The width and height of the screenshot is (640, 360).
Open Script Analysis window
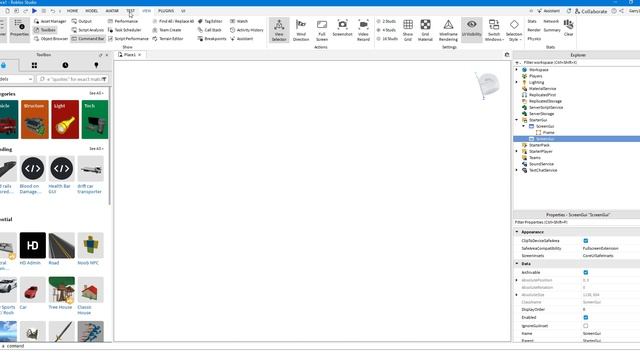(x=88, y=30)
